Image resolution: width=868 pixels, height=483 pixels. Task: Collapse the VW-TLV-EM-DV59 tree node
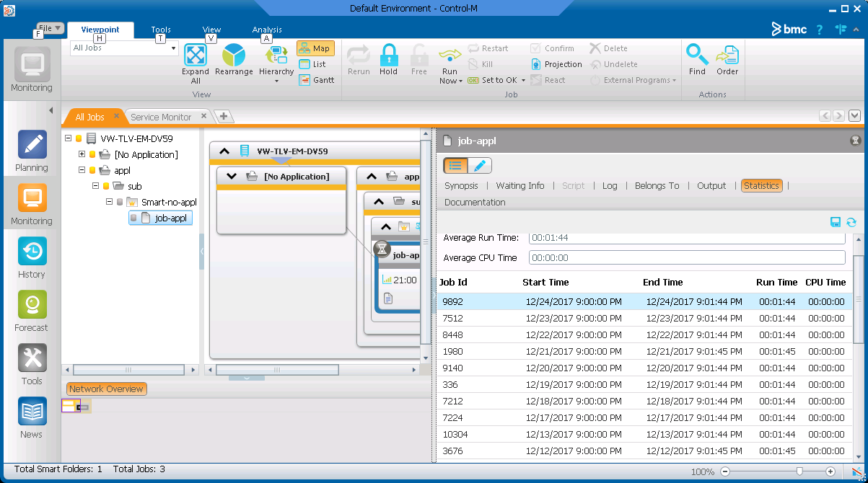tap(68, 138)
